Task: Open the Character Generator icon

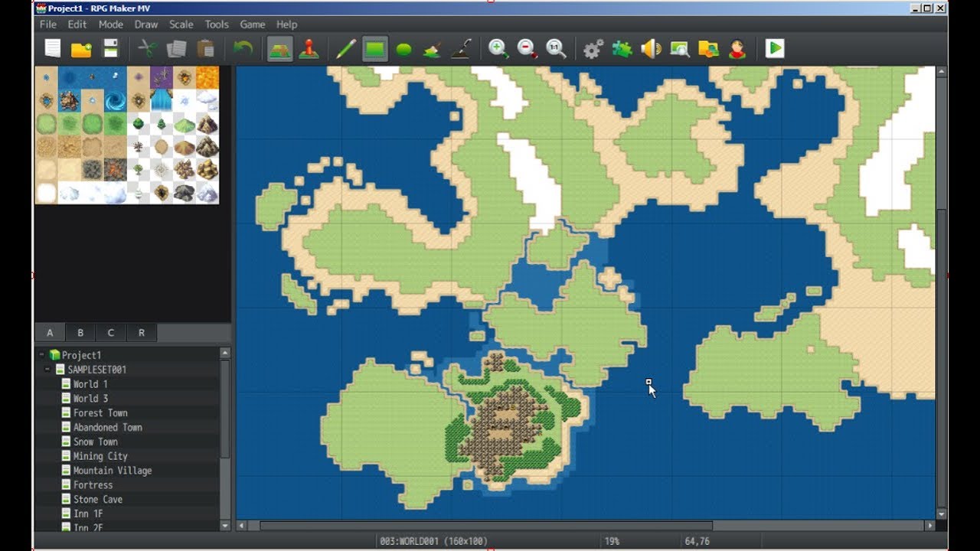Action: (737, 49)
